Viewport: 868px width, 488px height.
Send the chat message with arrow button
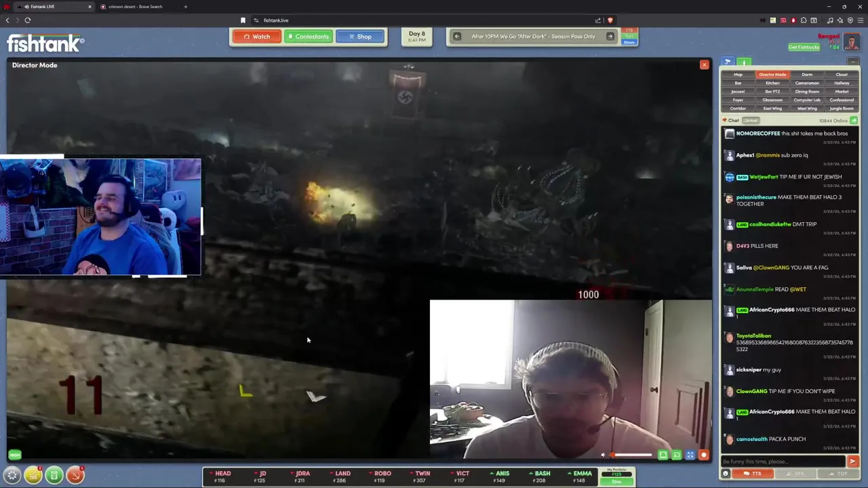(853, 462)
